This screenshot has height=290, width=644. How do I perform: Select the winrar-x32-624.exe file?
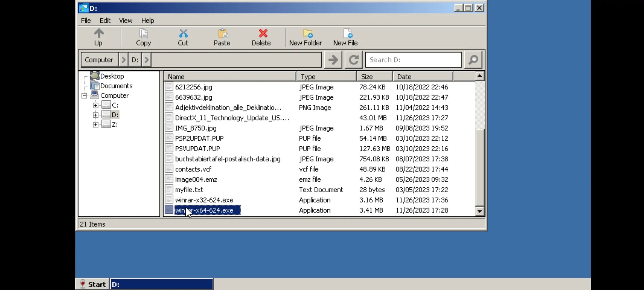pyautogui.click(x=204, y=200)
